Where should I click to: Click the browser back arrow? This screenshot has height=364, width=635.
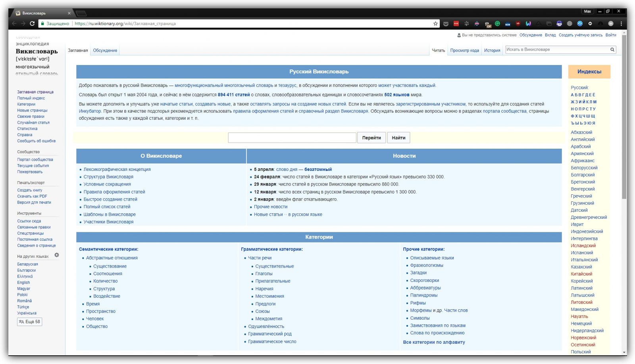pos(14,23)
